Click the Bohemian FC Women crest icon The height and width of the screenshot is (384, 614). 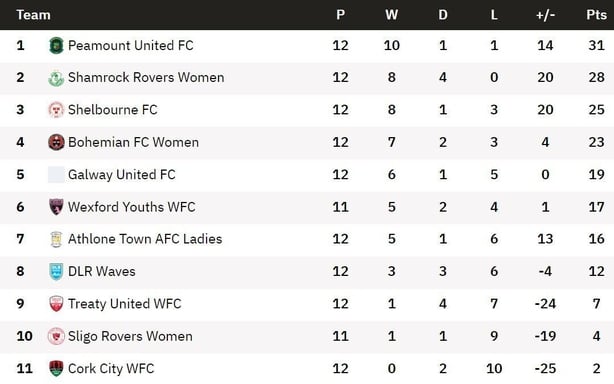click(56, 142)
